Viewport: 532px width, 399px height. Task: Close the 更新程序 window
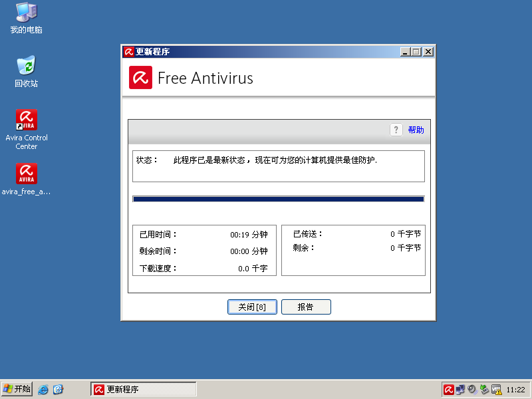pos(428,52)
